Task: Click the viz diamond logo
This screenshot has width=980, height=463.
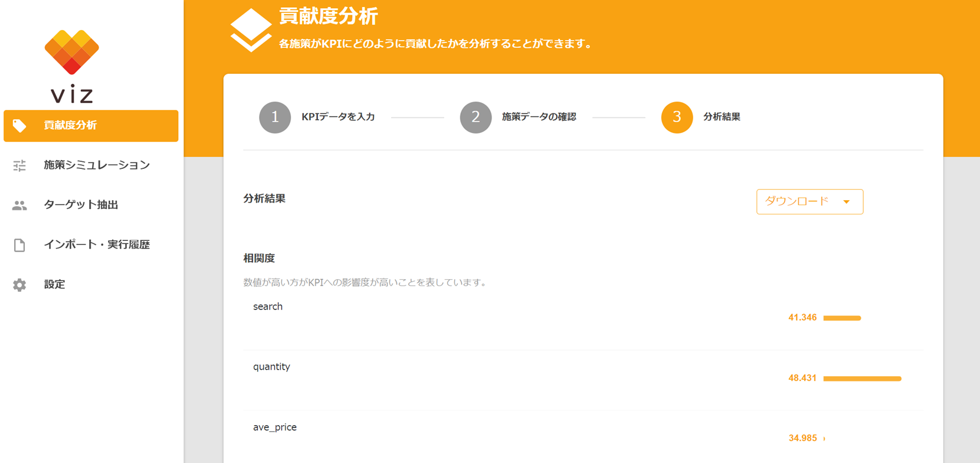Action: pos(71,52)
